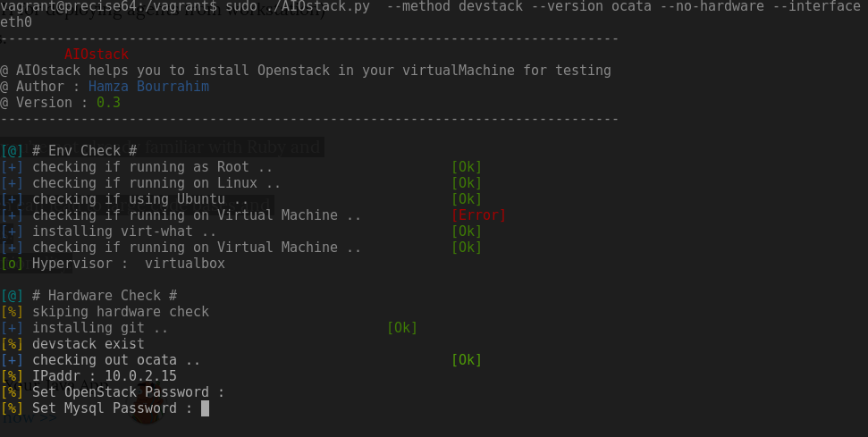Click the IP address 10.0.2.15
The width and height of the screenshot is (868, 437).
tap(140, 376)
